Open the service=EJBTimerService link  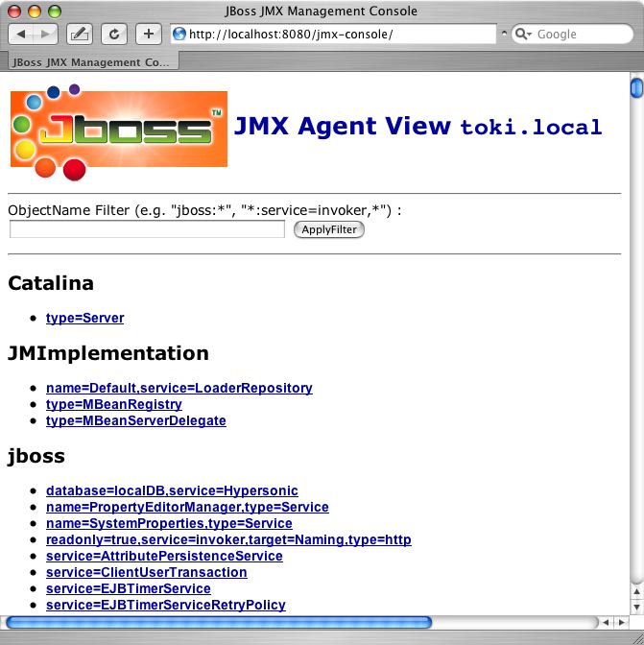(129, 588)
